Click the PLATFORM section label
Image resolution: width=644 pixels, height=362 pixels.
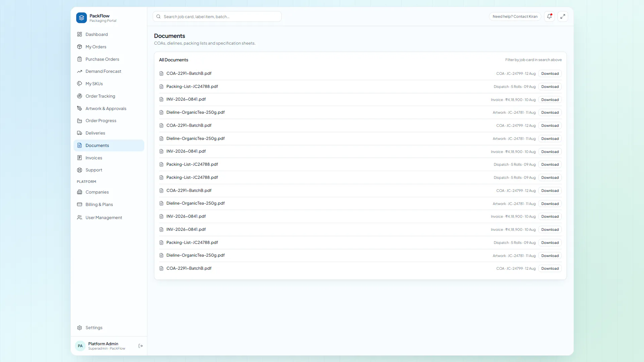coord(86,182)
